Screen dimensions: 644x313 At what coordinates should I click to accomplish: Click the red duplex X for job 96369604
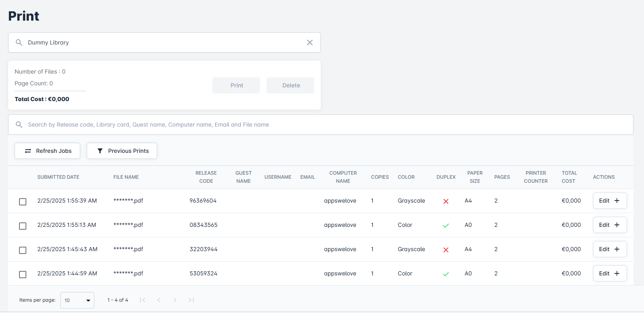pyautogui.click(x=446, y=201)
